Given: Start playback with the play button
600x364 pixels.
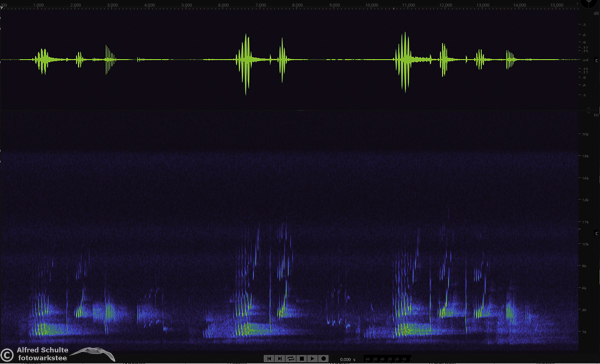Looking at the screenshot, I should 312,358.
